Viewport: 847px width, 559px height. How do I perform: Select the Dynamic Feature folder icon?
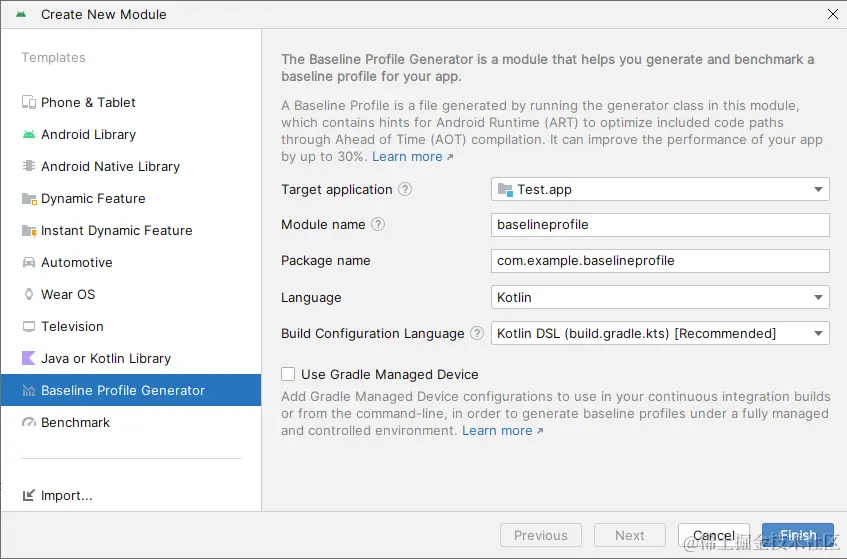[29, 198]
